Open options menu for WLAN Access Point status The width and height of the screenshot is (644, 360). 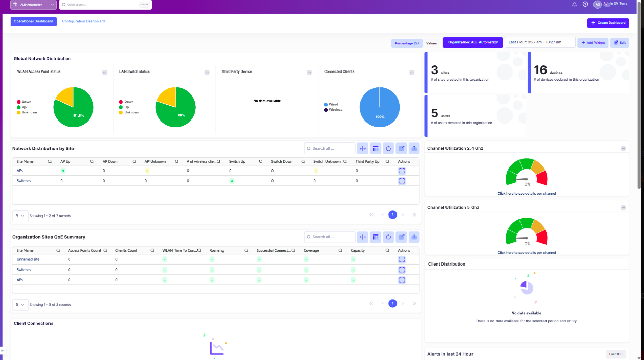(104, 73)
